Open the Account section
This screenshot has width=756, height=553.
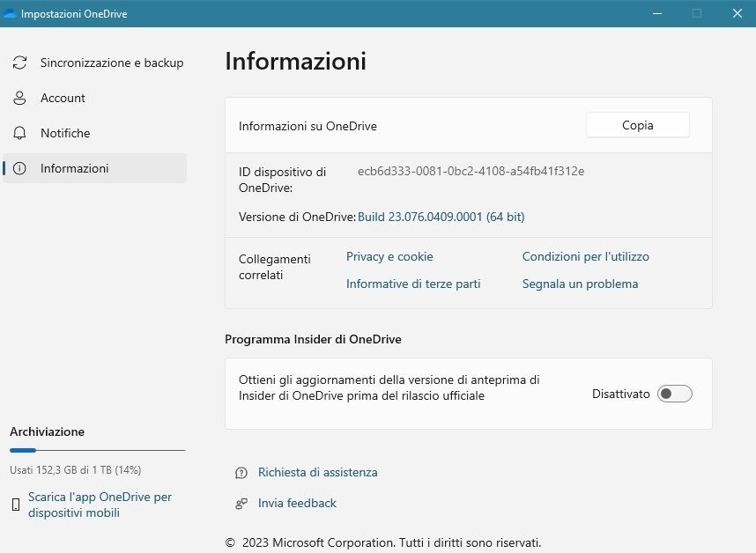pos(95,98)
